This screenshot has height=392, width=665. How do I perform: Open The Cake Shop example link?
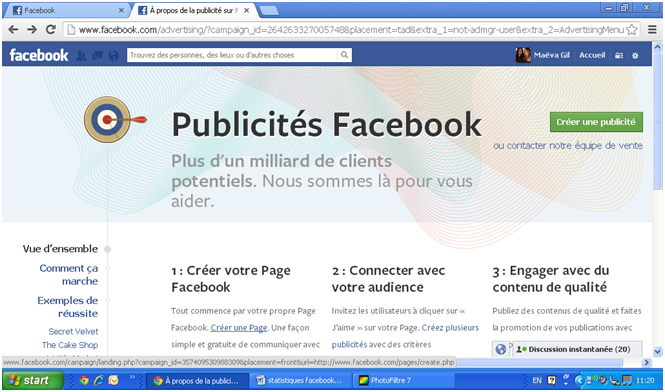tap(70, 345)
